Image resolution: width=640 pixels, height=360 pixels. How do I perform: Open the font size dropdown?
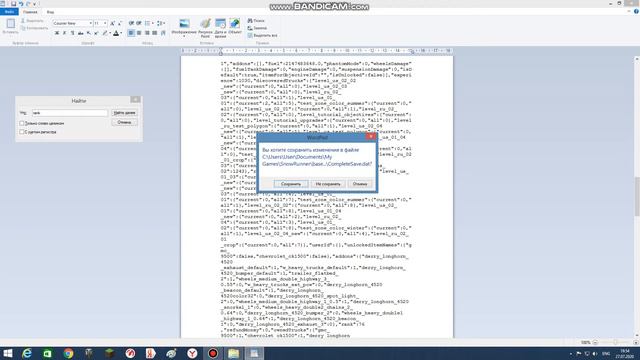(105, 23)
